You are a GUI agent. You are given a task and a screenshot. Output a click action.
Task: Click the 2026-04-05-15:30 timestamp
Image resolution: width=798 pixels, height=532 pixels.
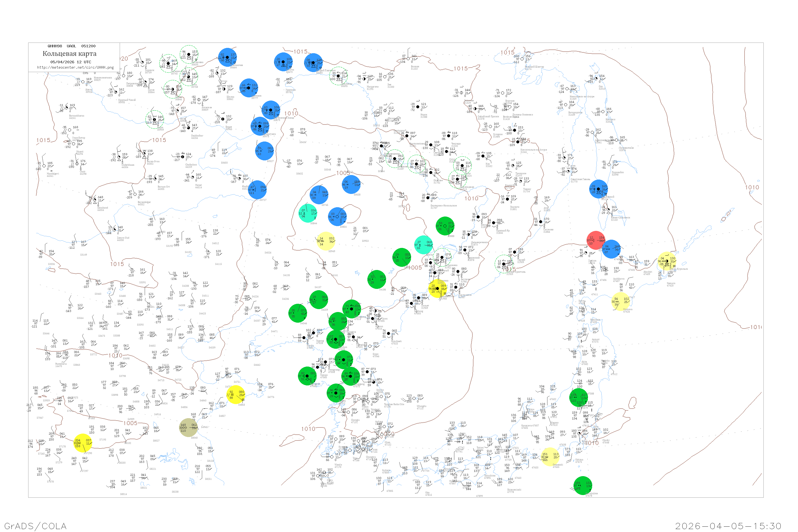(728, 526)
